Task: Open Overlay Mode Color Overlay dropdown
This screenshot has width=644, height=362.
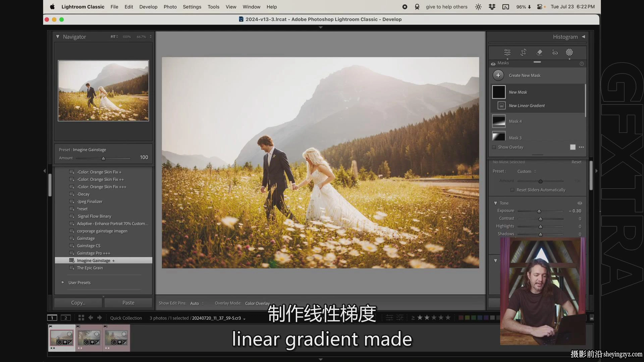Action: point(260,303)
